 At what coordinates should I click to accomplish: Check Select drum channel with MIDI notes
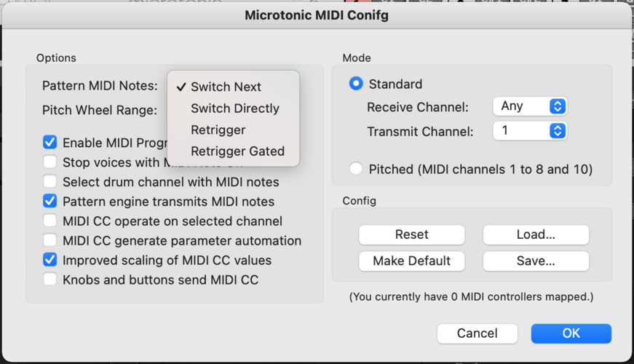click(x=50, y=181)
